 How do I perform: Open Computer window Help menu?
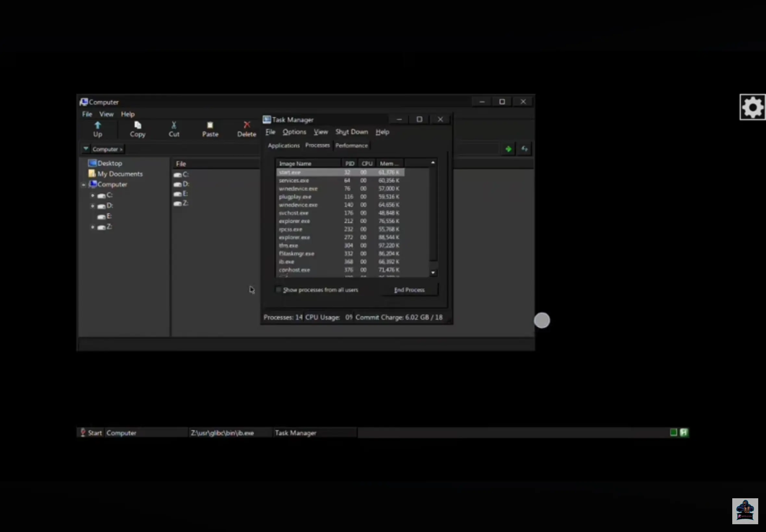128,114
